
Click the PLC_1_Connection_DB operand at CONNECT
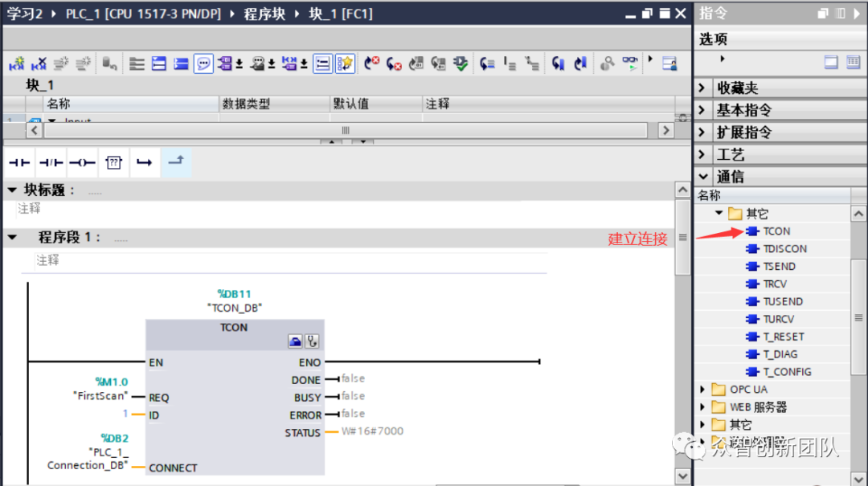(x=88, y=459)
